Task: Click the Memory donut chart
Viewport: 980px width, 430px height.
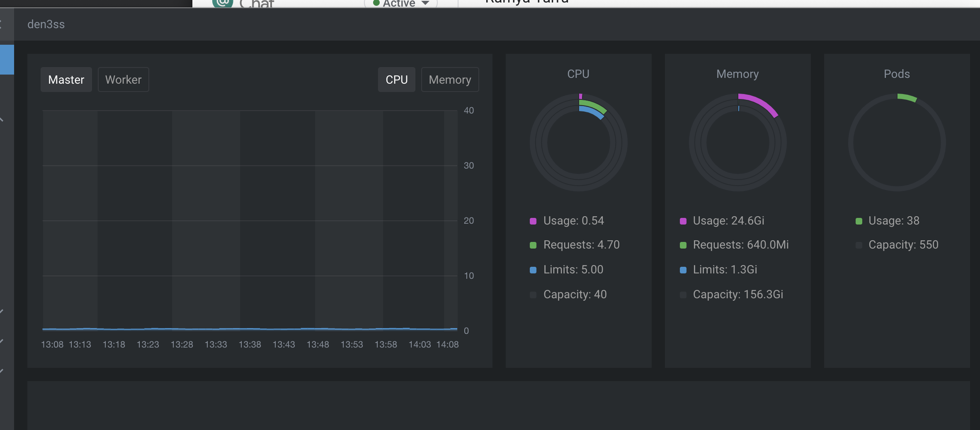Action: 738,143
